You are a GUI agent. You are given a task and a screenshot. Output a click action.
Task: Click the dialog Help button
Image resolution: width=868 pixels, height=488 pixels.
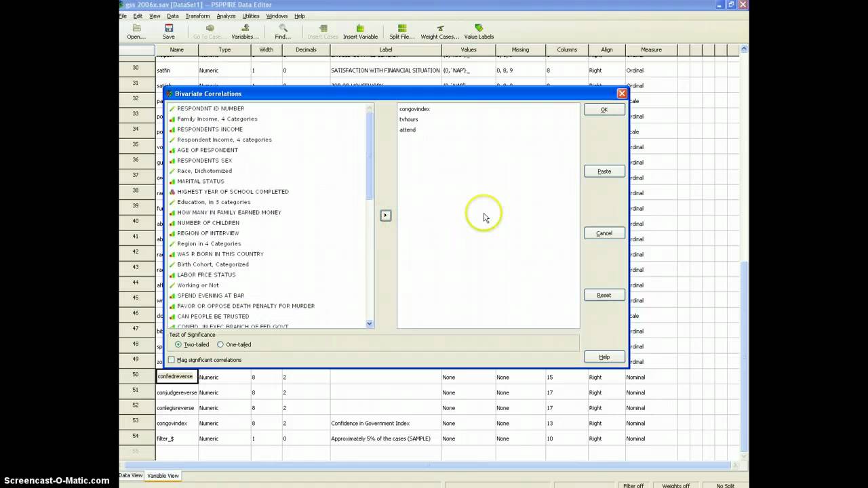tap(604, 357)
